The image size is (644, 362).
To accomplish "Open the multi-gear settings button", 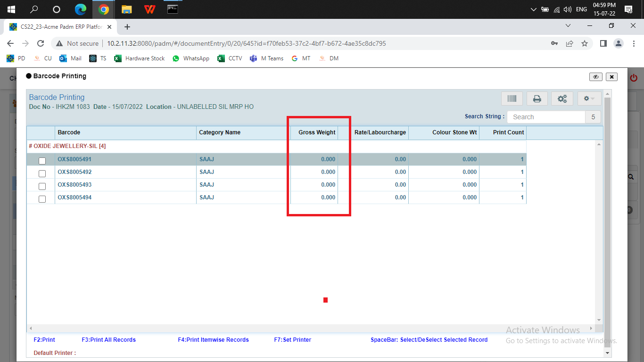I will tap(562, 99).
